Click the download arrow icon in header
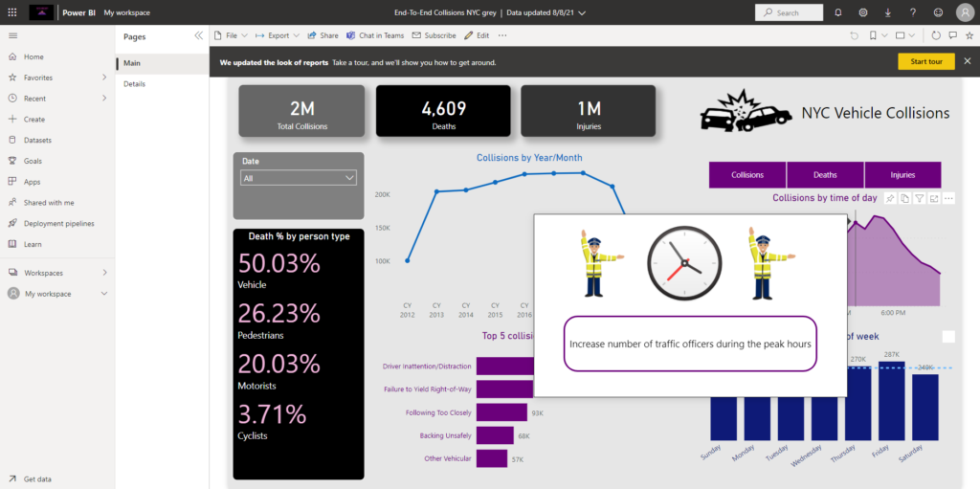 [x=888, y=12]
